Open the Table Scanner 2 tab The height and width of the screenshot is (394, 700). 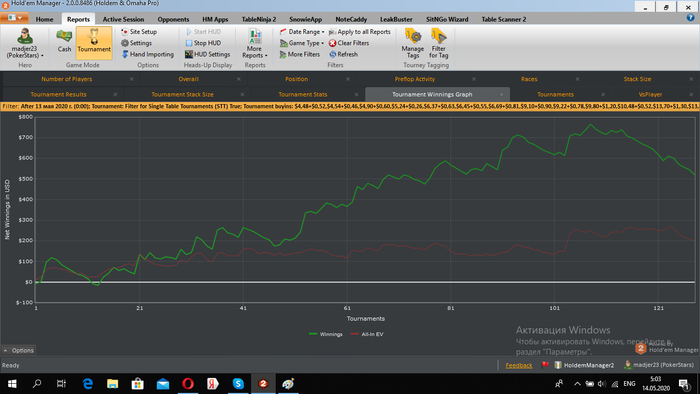(x=504, y=19)
